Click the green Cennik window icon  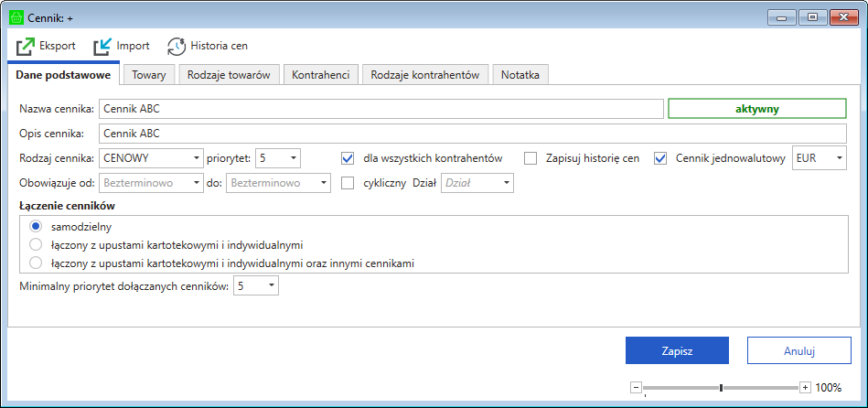(16, 16)
